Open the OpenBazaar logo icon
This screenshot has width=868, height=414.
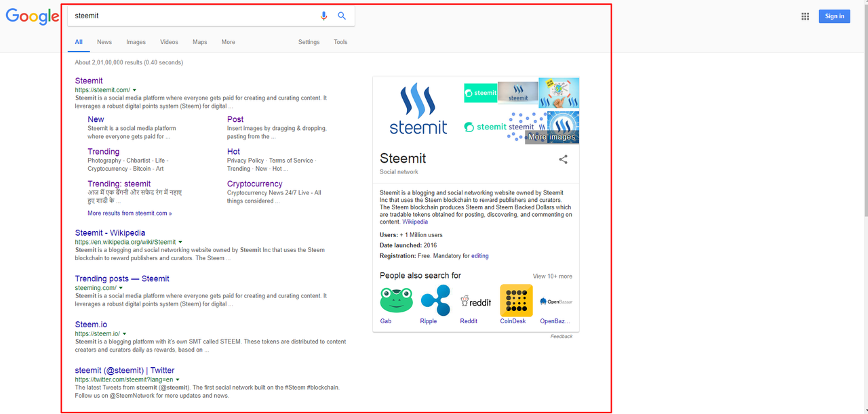point(556,301)
